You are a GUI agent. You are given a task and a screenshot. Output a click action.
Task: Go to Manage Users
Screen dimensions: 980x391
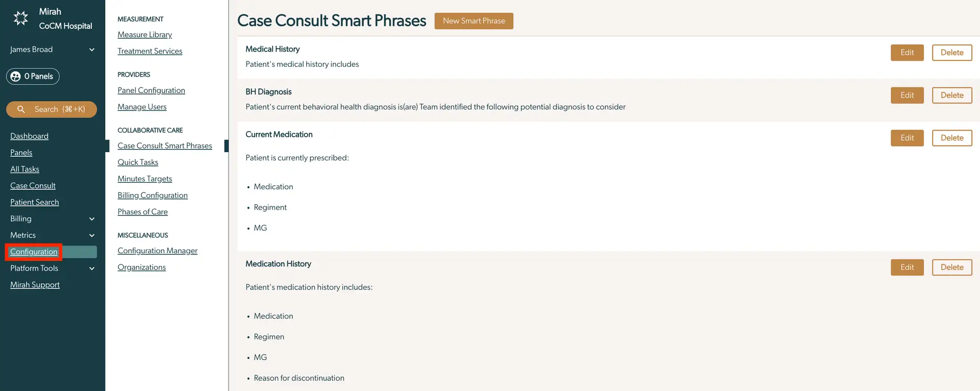(x=142, y=107)
